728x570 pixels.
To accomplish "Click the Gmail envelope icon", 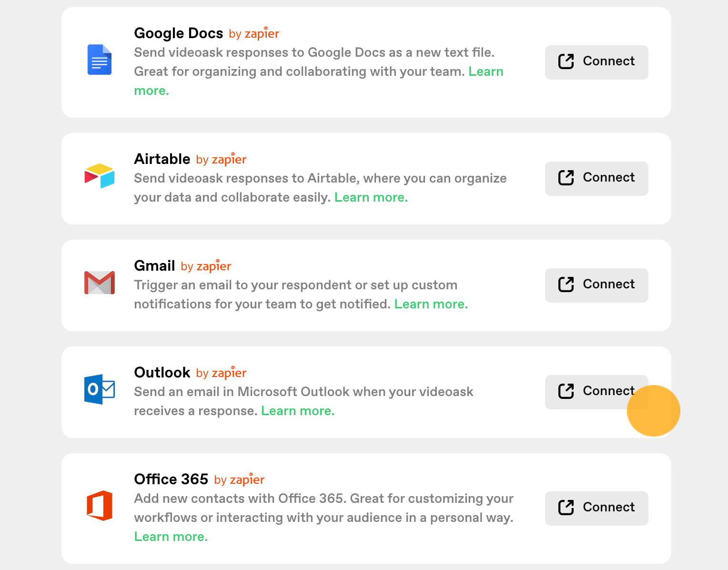I will [x=100, y=283].
